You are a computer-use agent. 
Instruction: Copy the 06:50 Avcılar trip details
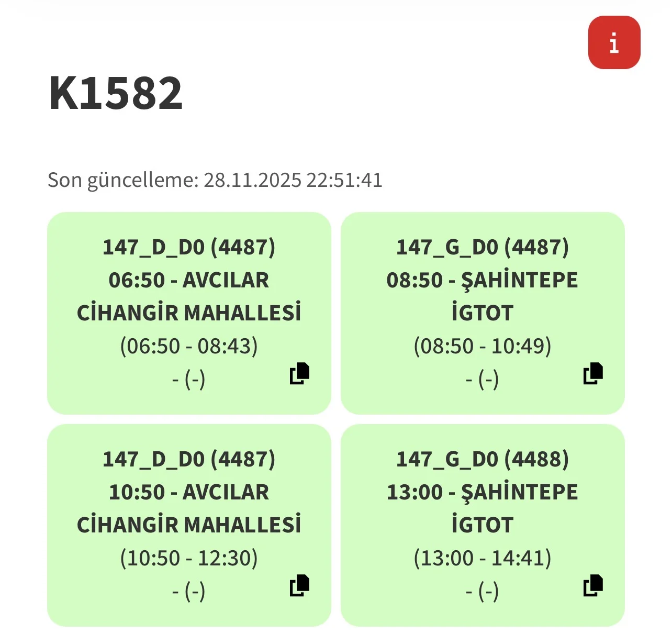(x=300, y=373)
